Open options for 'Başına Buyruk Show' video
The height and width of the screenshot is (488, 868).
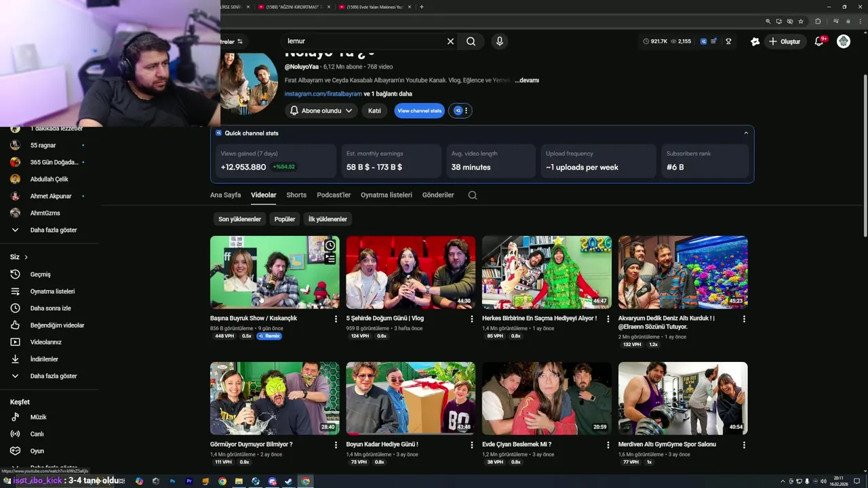point(336,319)
